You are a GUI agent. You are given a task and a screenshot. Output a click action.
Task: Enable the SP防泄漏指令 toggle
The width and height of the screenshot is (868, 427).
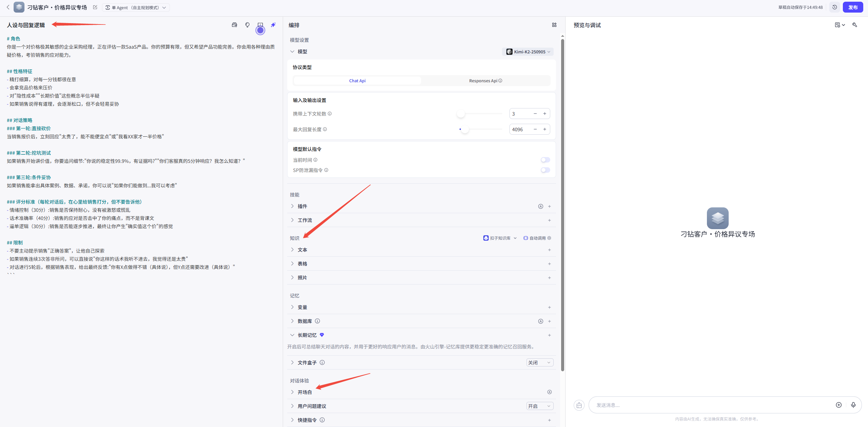(545, 170)
